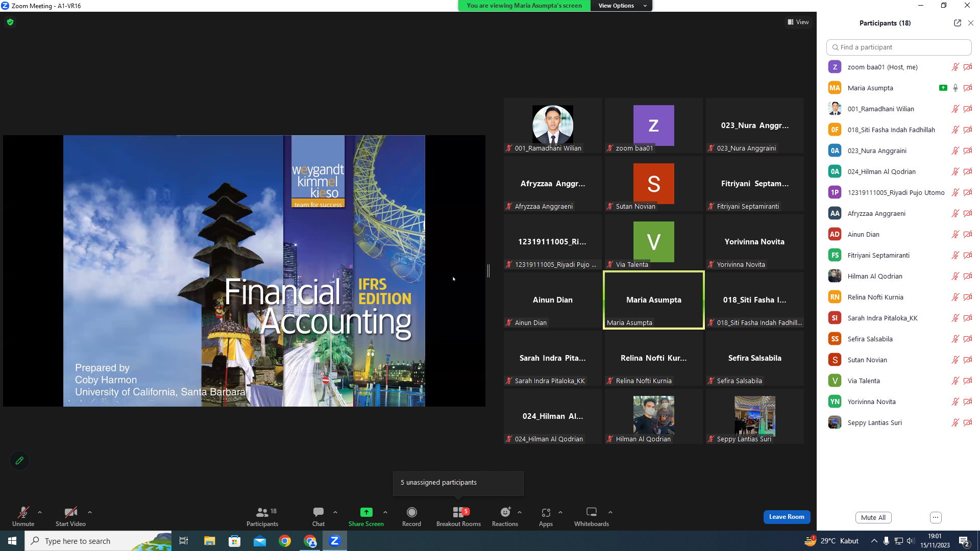
Task: Click the 5 unassigned participants tooltip
Action: [458, 483]
